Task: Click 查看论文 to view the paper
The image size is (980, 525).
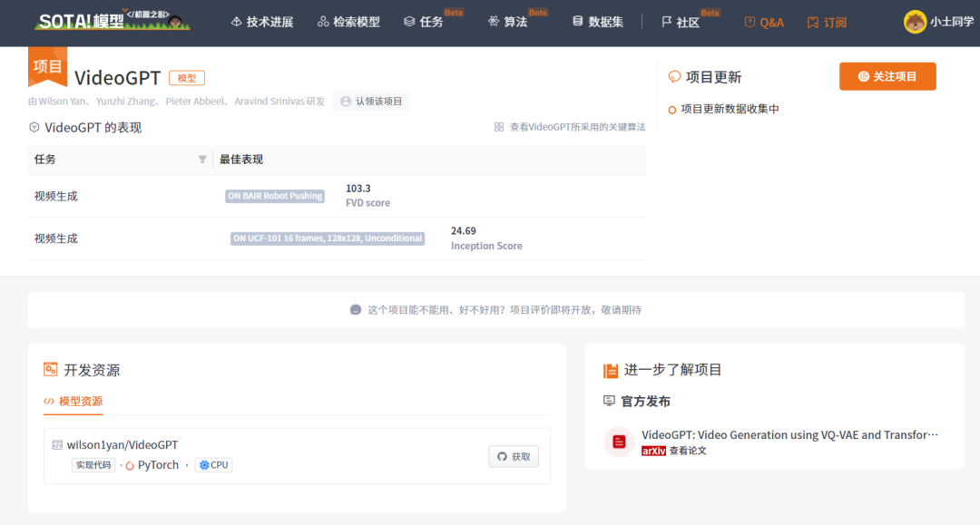Action: point(690,450)
